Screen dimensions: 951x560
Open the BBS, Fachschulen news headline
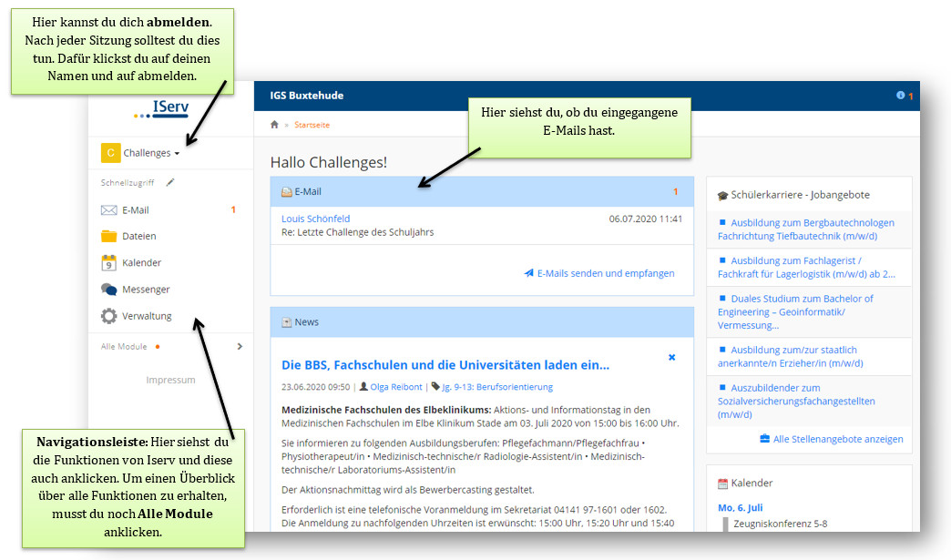(445, 365)
